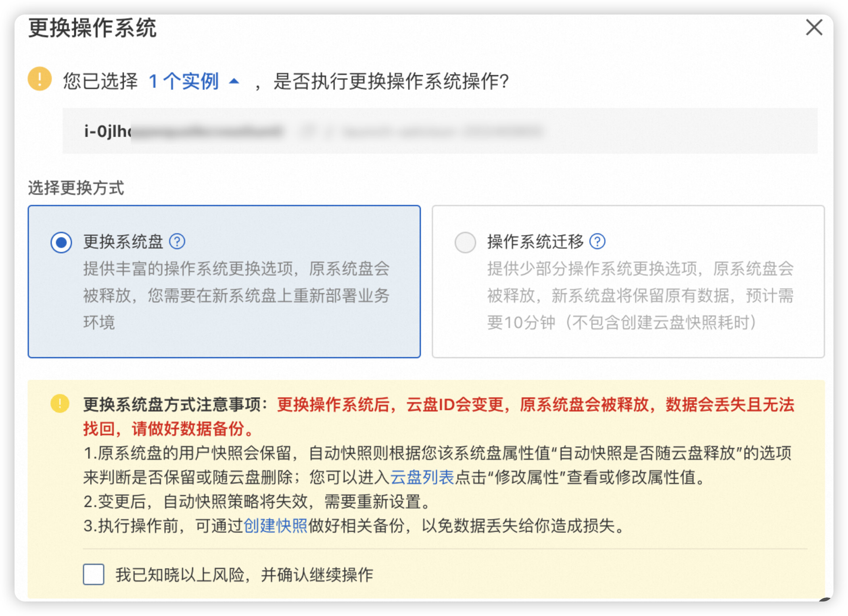Select the 操作系统迁移 radio button

[465, 242]
